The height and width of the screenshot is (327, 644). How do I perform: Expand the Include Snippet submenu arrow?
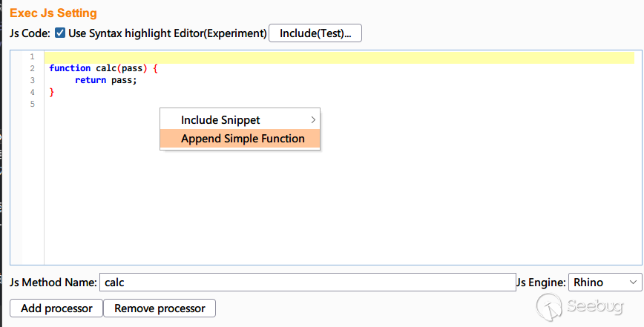(313, 120)
